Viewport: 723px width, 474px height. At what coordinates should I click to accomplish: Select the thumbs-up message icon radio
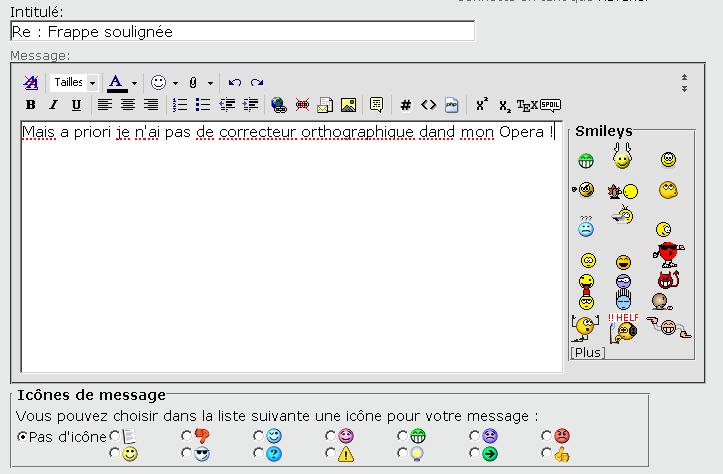coord(546,454)
